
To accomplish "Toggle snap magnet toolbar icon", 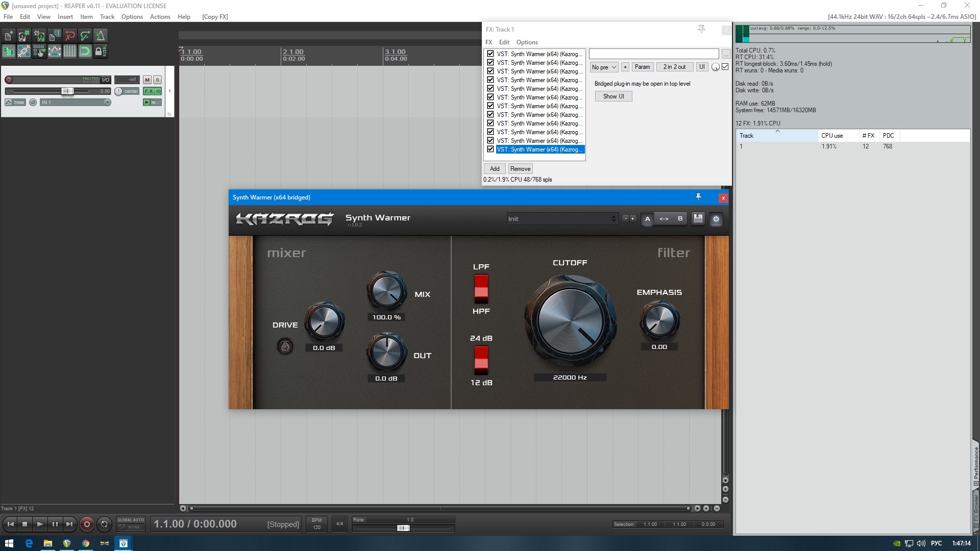I will pos(85,51).
